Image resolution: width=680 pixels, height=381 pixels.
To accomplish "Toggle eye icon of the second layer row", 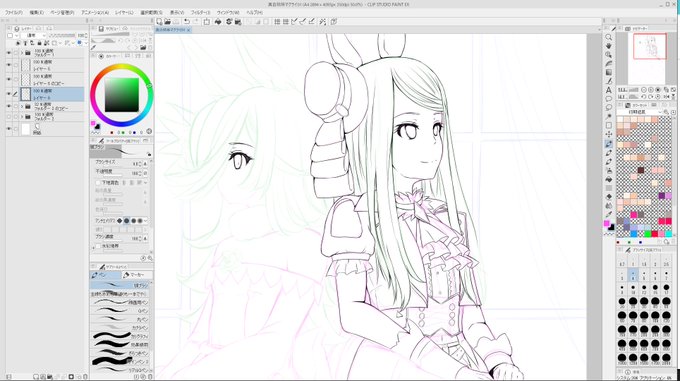I will click(9, 65).
